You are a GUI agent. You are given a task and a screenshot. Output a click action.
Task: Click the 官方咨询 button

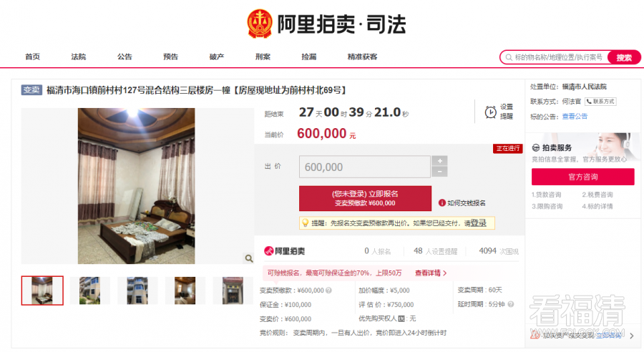(582, 177)
